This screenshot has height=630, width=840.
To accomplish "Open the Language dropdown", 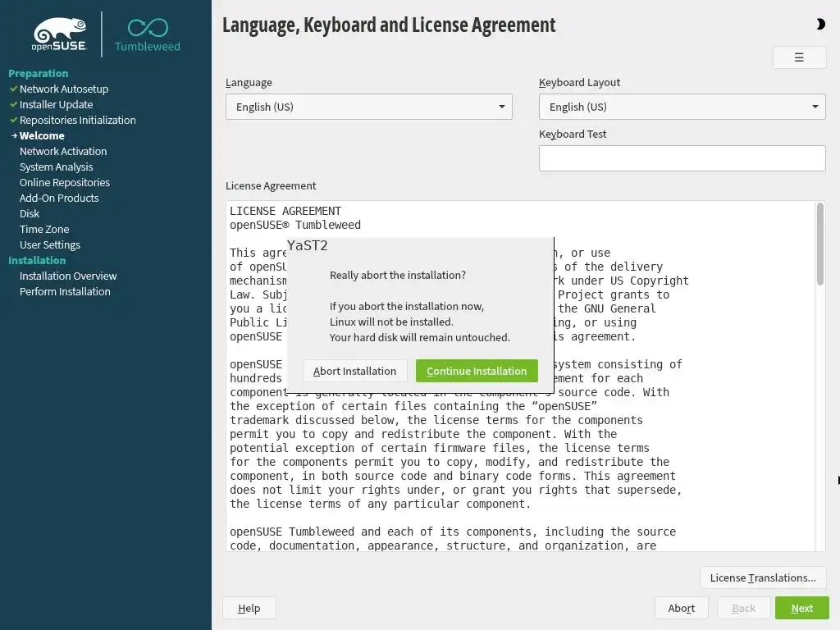I will point(368,107).
